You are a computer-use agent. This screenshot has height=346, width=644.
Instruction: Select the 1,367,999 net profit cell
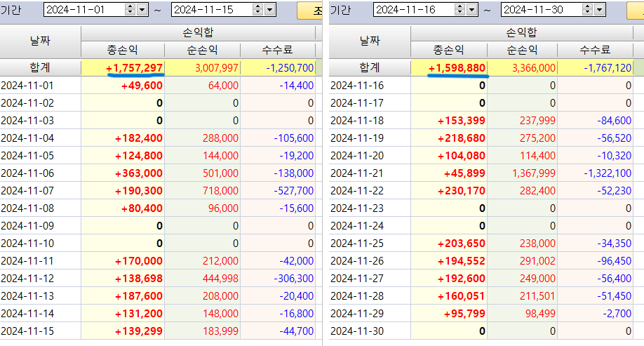click(x=522, y=173)
